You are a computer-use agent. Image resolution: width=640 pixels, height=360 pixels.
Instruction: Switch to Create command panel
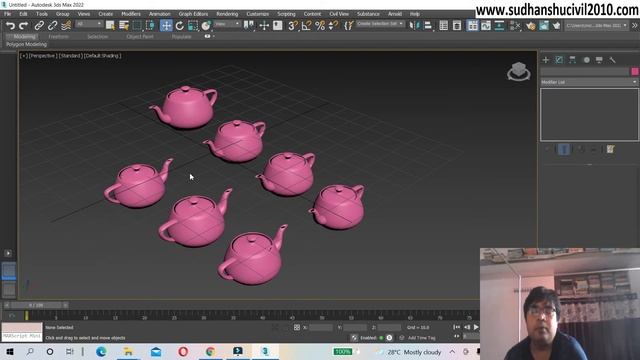546,60
